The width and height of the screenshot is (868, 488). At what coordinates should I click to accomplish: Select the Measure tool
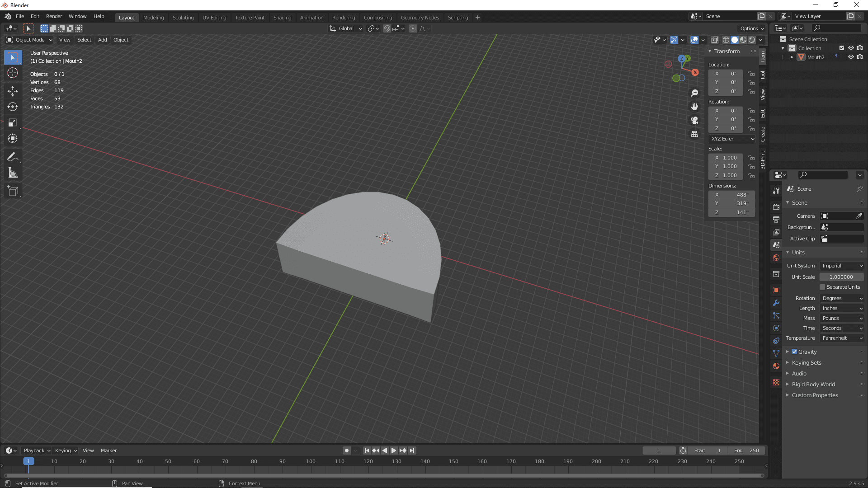click(13, 173)
